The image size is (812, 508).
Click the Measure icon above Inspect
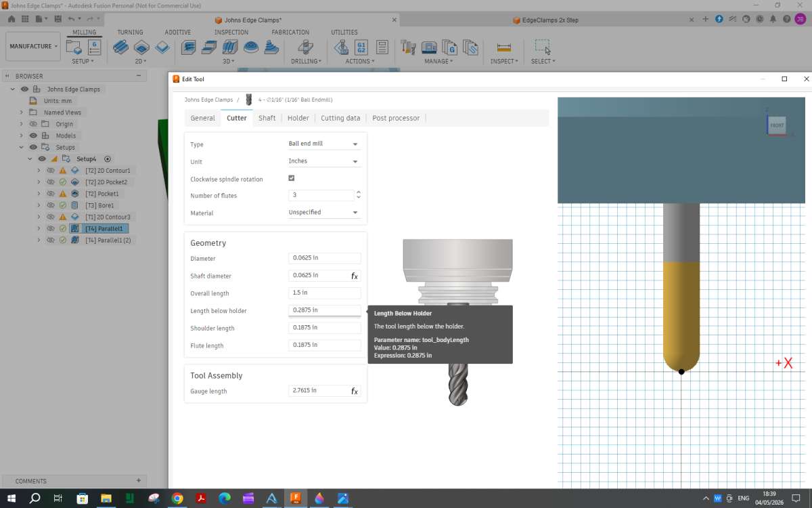click(x=504, y=47)
